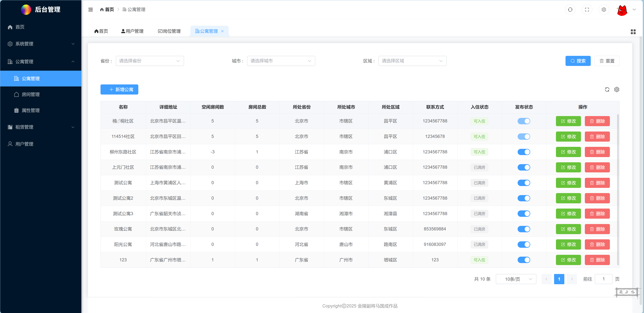Click the 前往 page number input field
Image resolution: width=644 pixels, height=313 pixels.
(x=603, y=279)
